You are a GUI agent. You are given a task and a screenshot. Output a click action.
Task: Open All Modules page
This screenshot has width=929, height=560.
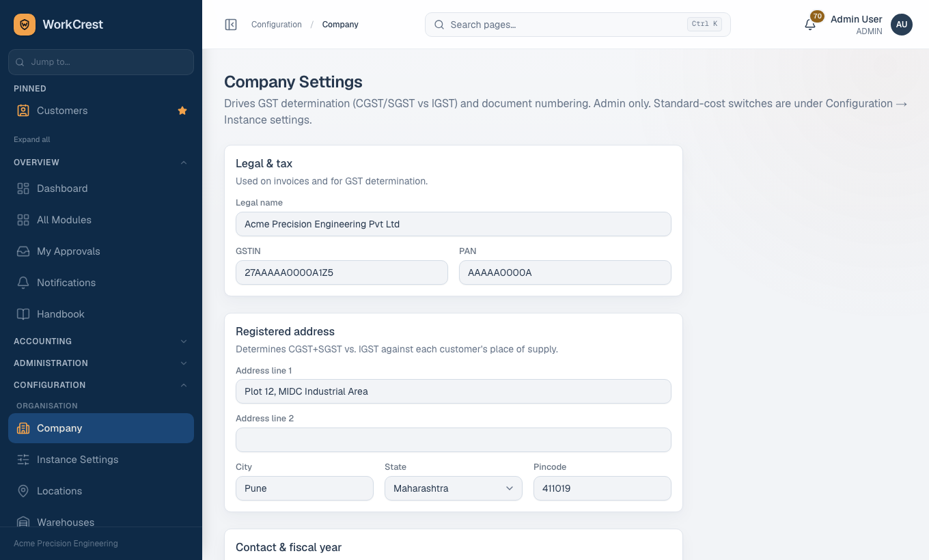[101, 220]
